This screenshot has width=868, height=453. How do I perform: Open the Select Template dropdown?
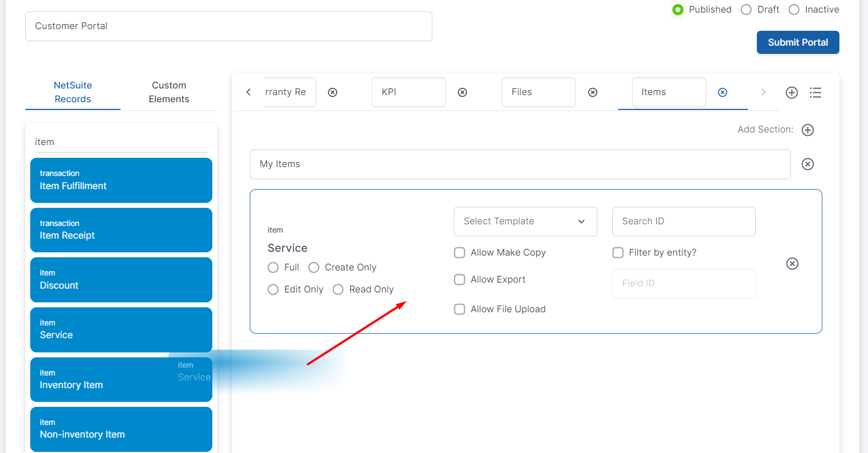coord(525,222)
